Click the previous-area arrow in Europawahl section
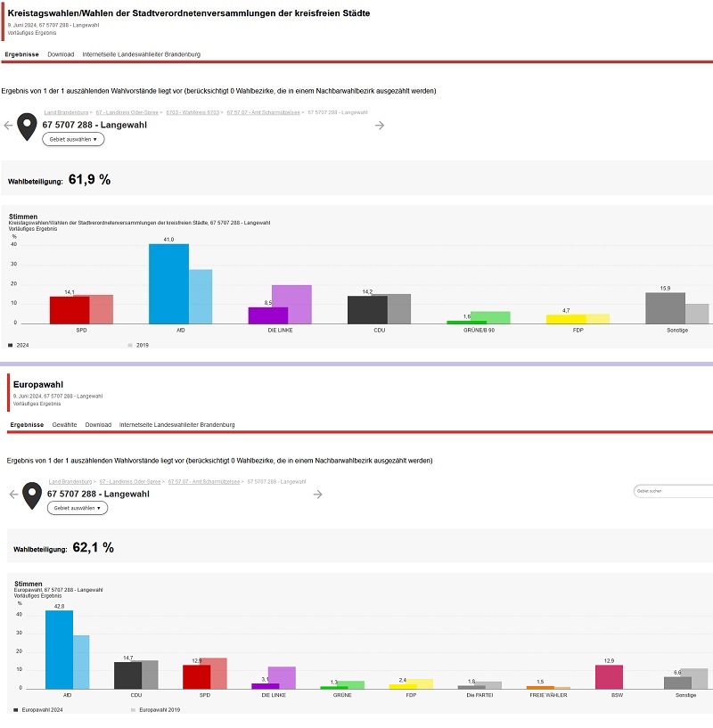The width and height of the screenshot is (713, 728). point(12,494)
